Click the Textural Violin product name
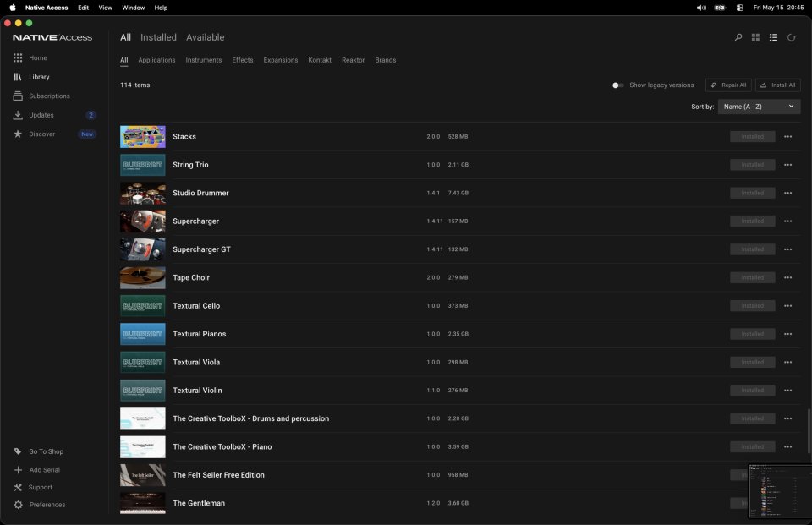 coord(197,391)
